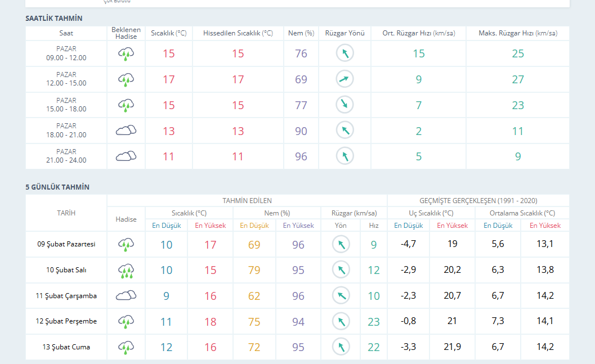Click the Pazar 12.00 - 15.00 time cell
595x364 pixels.
(66, 79)
